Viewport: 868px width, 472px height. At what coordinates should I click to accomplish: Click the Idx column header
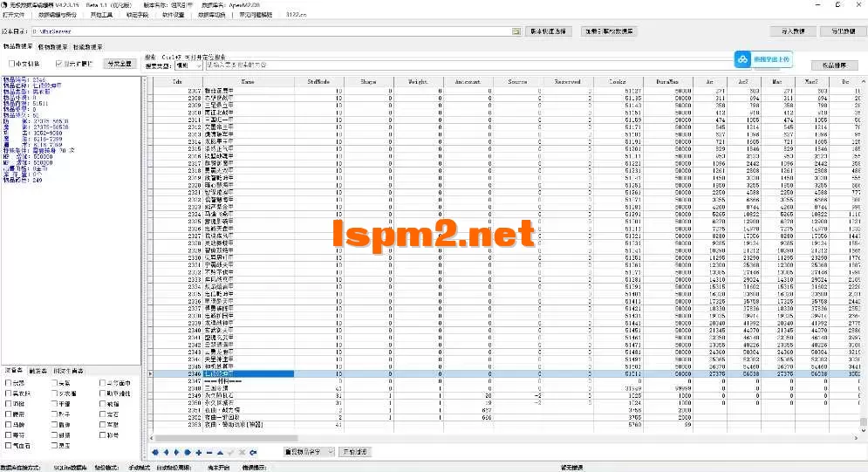177,81
